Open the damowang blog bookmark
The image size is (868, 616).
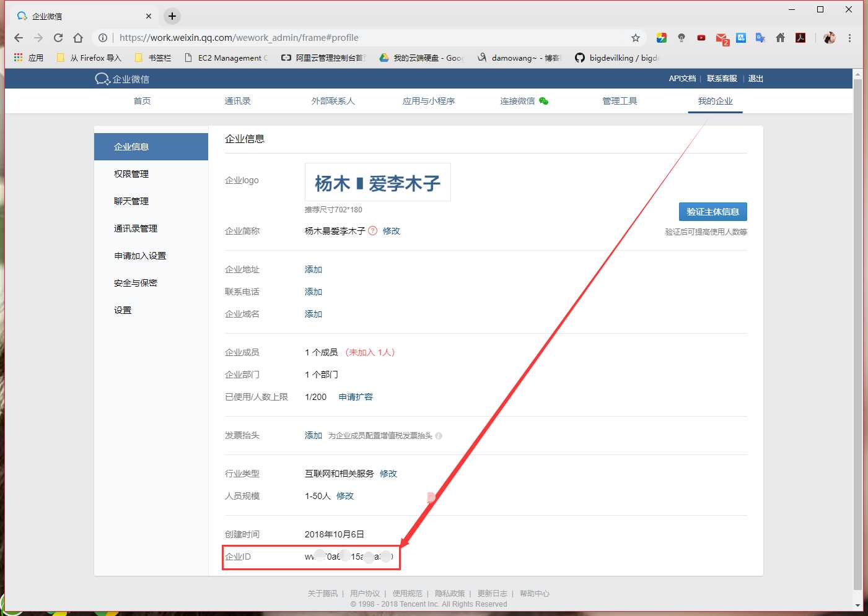(x=519, y=58)
